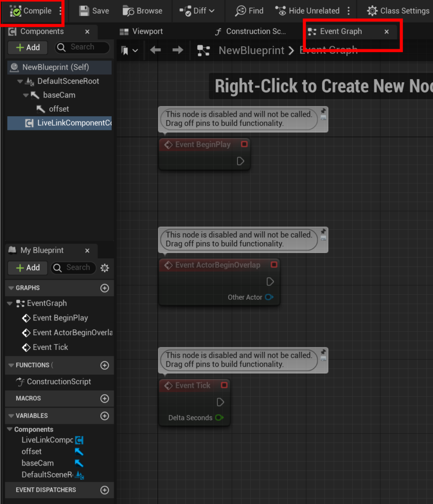This screenshot has width=433, height=504.
Task: Open ConstructionScript function
Action: [54, 382]
